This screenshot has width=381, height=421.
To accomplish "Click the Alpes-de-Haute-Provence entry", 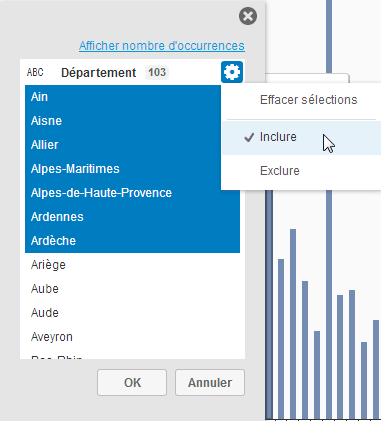I will pos(132,193).
